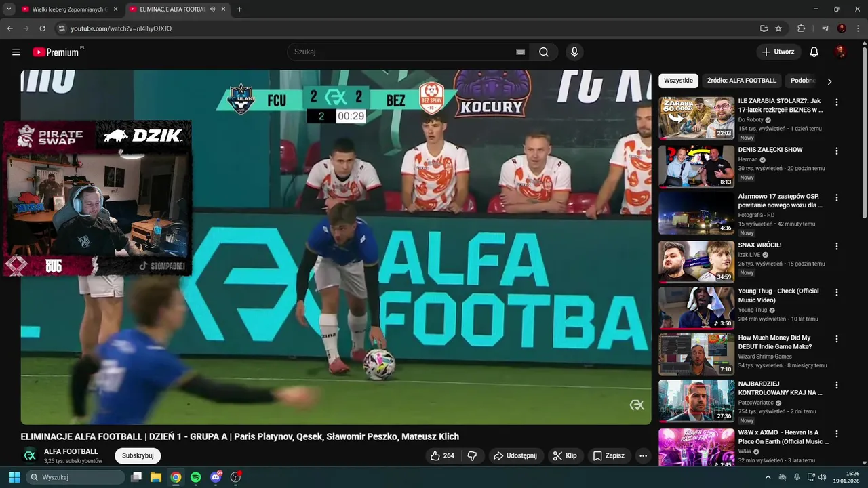Close the Wielki Iceberg Zapomnianych tab

click(115, 9)
